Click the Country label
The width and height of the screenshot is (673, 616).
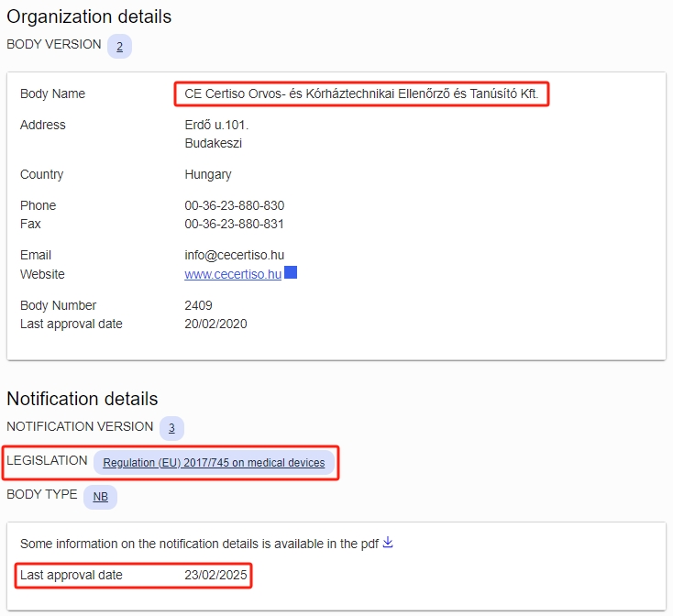coord(41,174)
